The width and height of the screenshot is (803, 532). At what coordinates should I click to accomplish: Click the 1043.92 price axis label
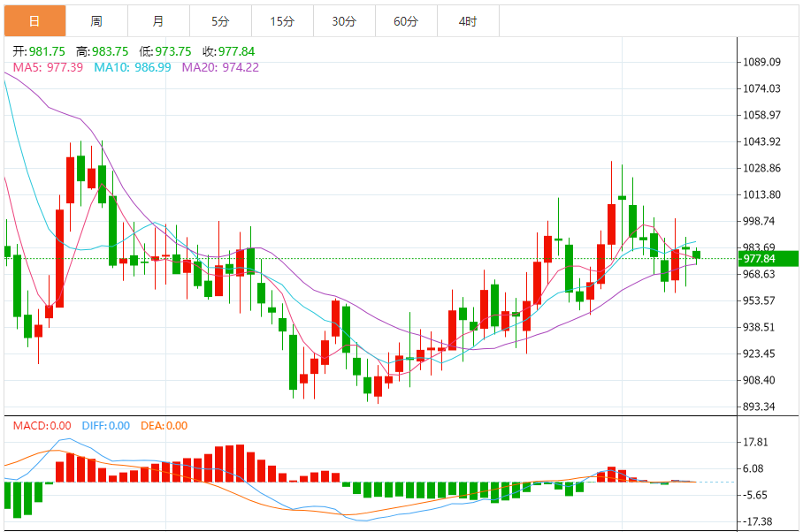[762, 141]
